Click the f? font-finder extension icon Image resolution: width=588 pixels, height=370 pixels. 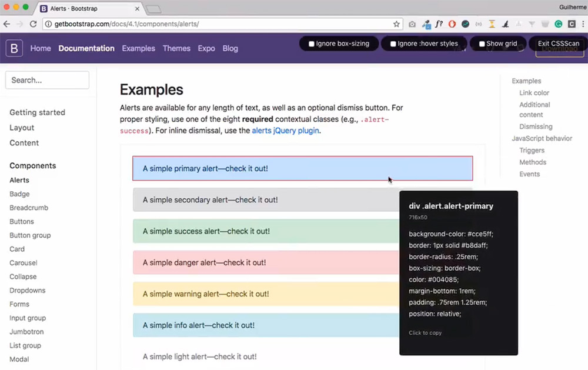[439, 24]
